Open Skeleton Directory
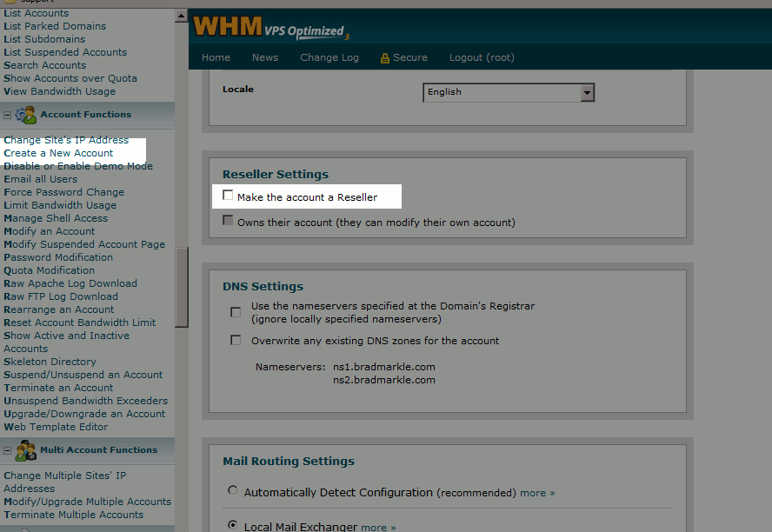 [50, 362]
